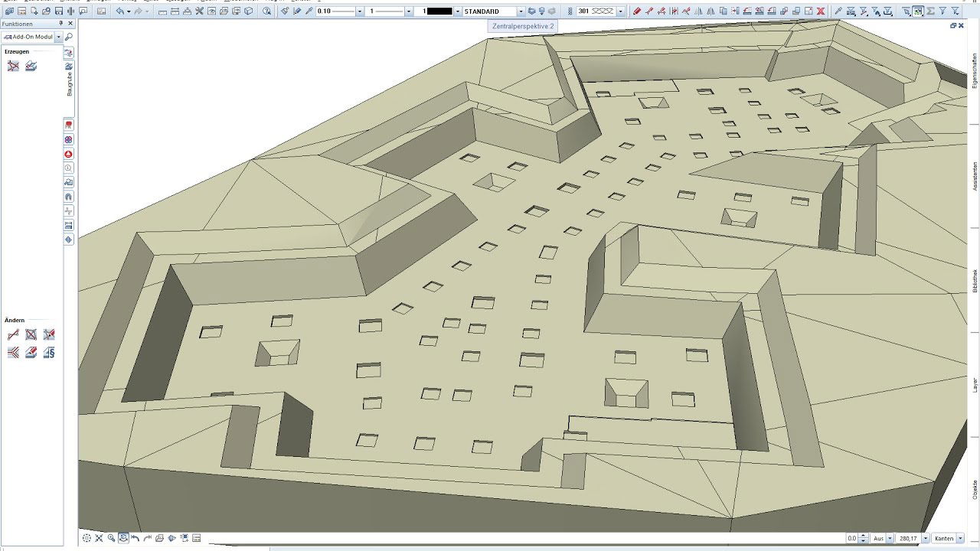Screen dimensions: 980x551
Task: Click the 301 pattern number field
Action: [x=596, y=11]
